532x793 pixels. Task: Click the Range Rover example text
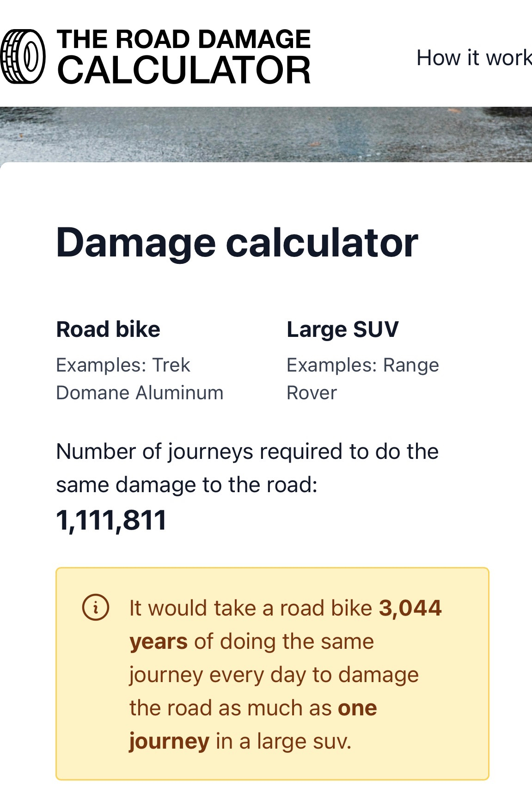(x=362, y=379)
